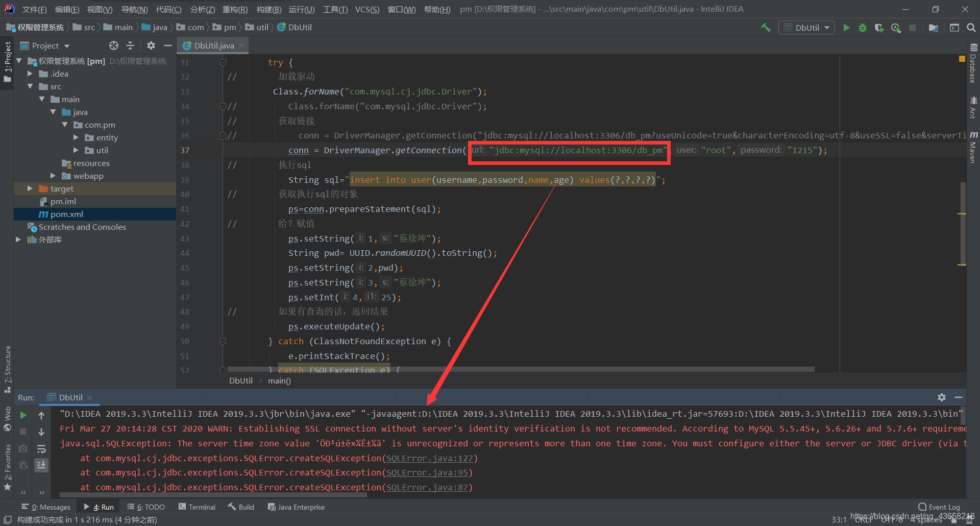This screenshot has width=980, height=526.
Task: Open the Event Log
Action: pos(939,507)
